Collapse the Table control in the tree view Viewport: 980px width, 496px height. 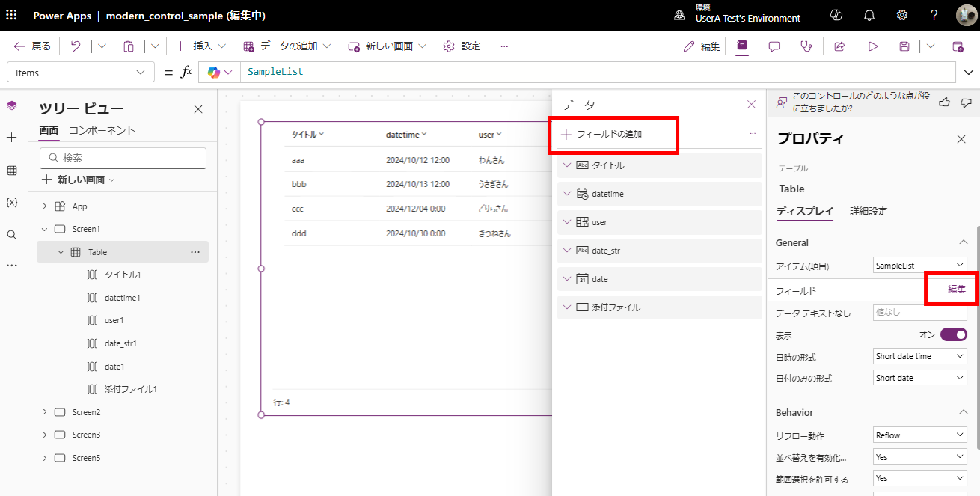(x=62, y=251)
